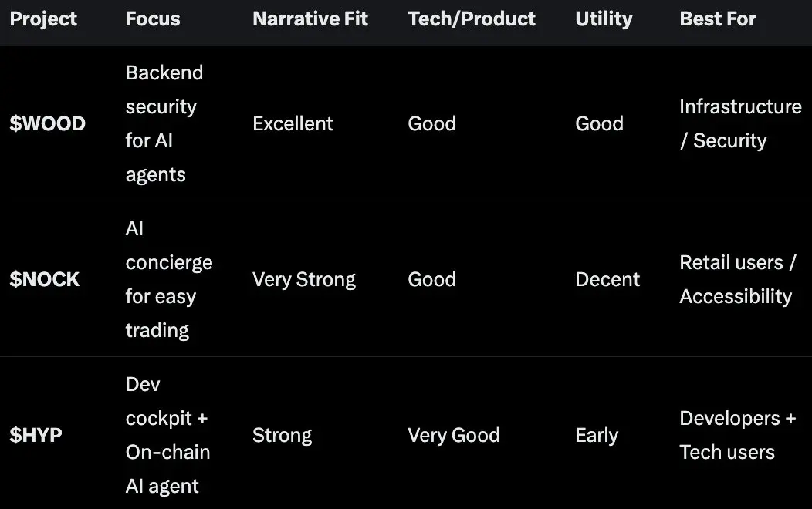Click the Excellent narrative rating

[293, 123]
